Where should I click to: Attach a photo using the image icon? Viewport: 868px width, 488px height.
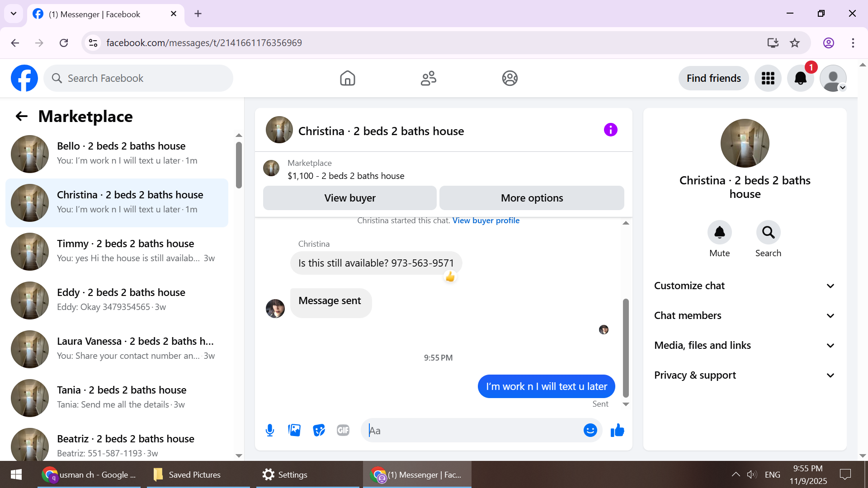point(294,431)
